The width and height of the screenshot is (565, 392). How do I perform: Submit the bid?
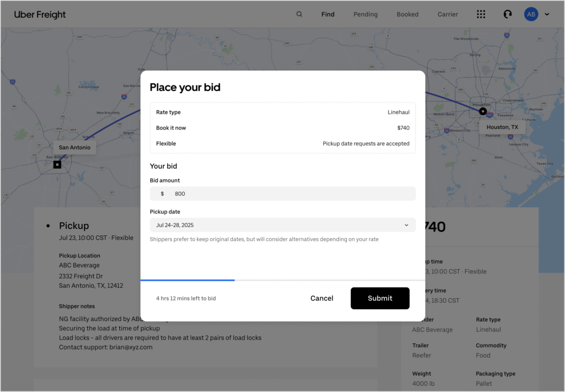pyautogui.click(x=380, y=298)
